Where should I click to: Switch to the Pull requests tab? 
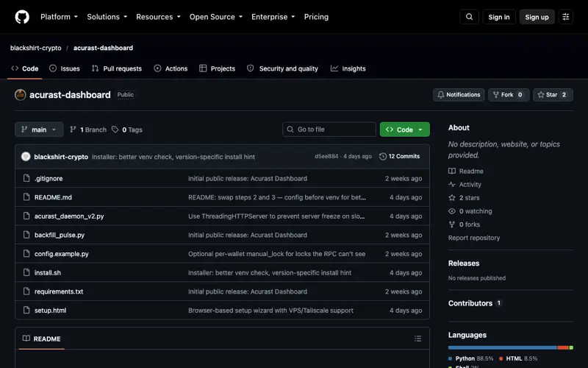tap(117, 68)
